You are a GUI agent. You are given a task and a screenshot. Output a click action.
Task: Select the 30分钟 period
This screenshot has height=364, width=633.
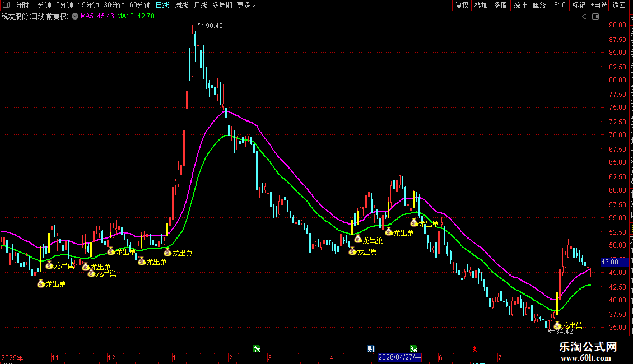point(114,5)
